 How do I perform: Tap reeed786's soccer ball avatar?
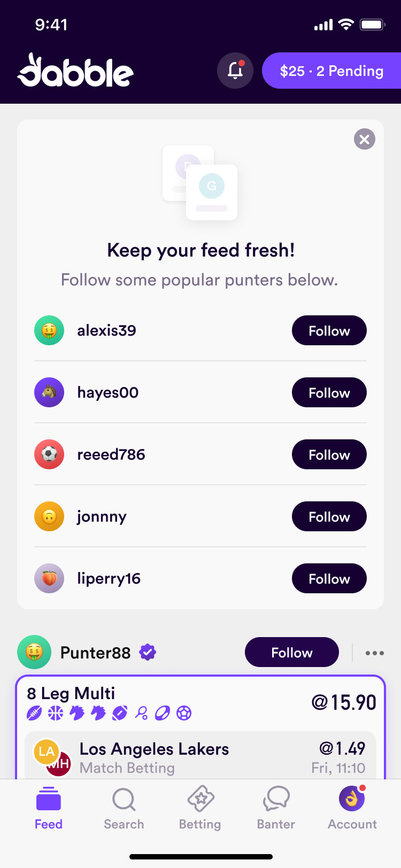49,454
